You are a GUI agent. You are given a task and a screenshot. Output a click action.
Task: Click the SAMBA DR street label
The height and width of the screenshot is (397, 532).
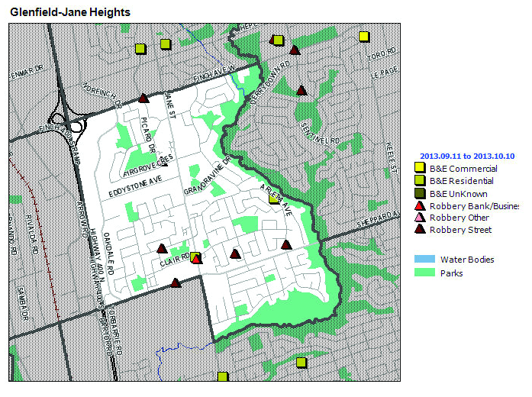click(x=22, y=304)
